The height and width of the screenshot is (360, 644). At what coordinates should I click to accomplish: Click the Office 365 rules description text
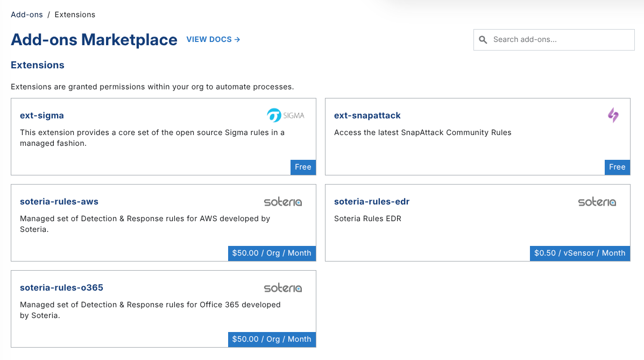pyautogui.click(x=150, y=310)
